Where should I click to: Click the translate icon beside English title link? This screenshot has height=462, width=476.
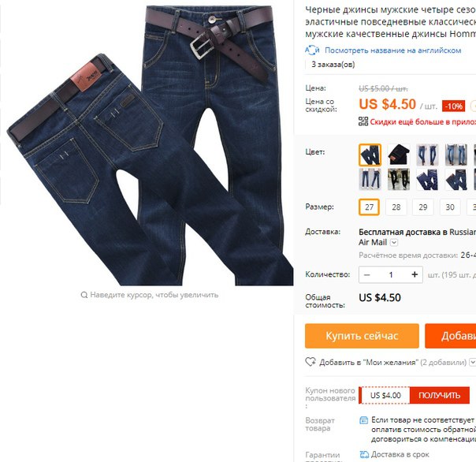[x=312, y=50]
